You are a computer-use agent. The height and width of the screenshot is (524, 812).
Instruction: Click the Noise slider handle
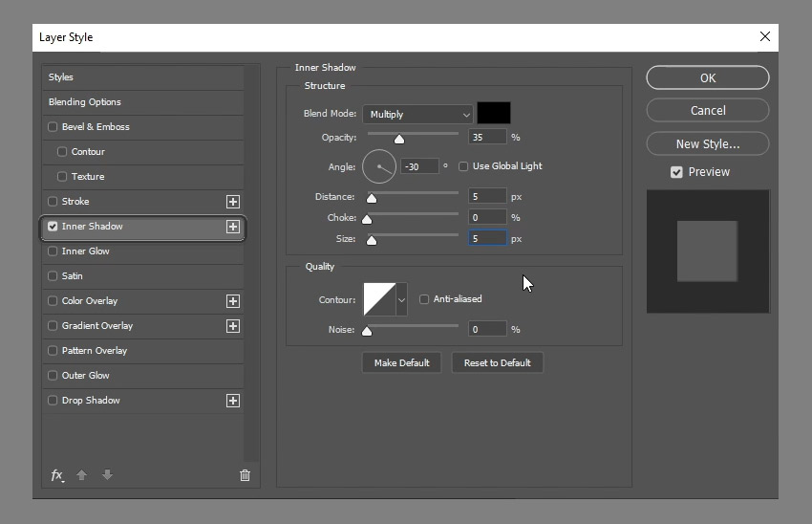click(367, 331)
